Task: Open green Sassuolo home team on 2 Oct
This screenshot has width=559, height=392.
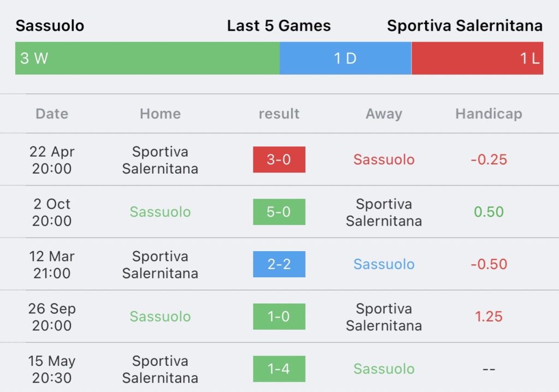Action: click(x=160, y=212)
